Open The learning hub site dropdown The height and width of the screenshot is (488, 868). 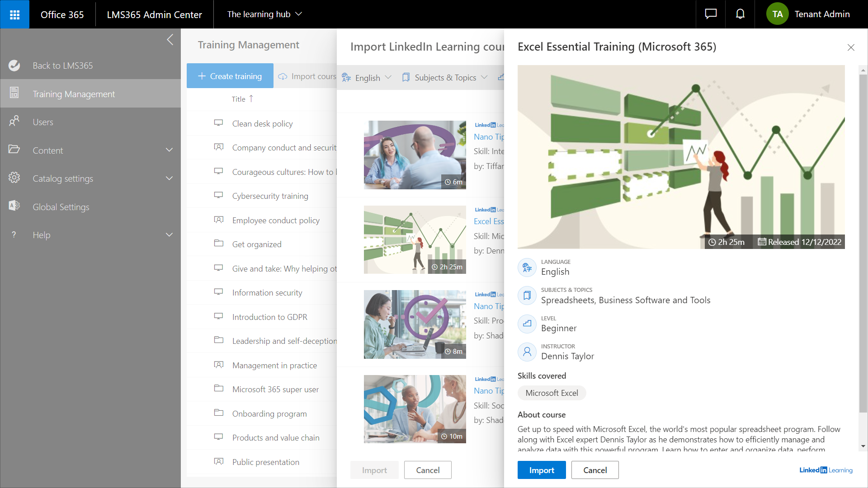[264, 14]
